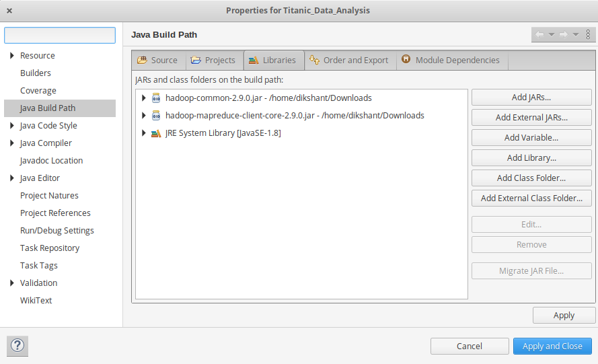Viewport: 598px width, 364px height.
Task: Select Run/Debug Settings item
Action: (x=57, y=231)
